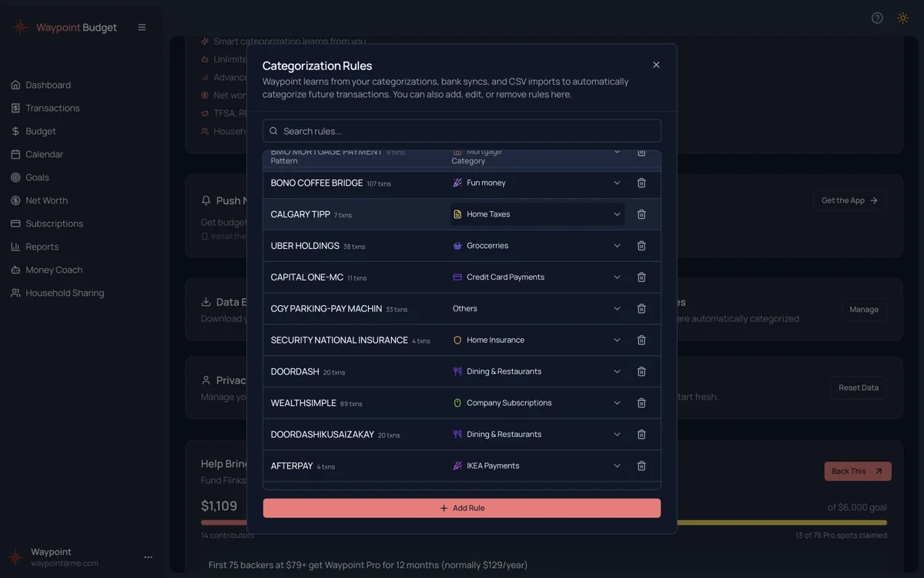Delete the WEALTHSIMPLE rule
This screenshot has width=924, height=578.
pos(641,403)
